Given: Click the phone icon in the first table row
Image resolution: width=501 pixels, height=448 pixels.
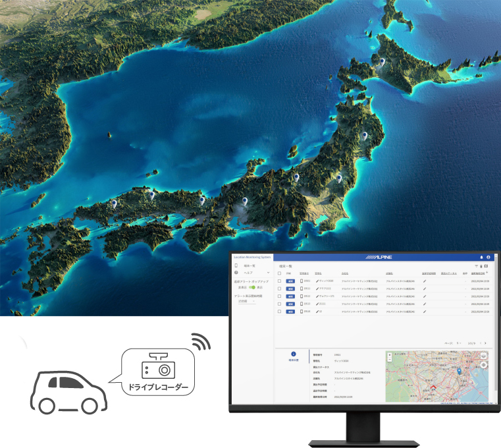Looking at the screenshot, I should [302, 281].
